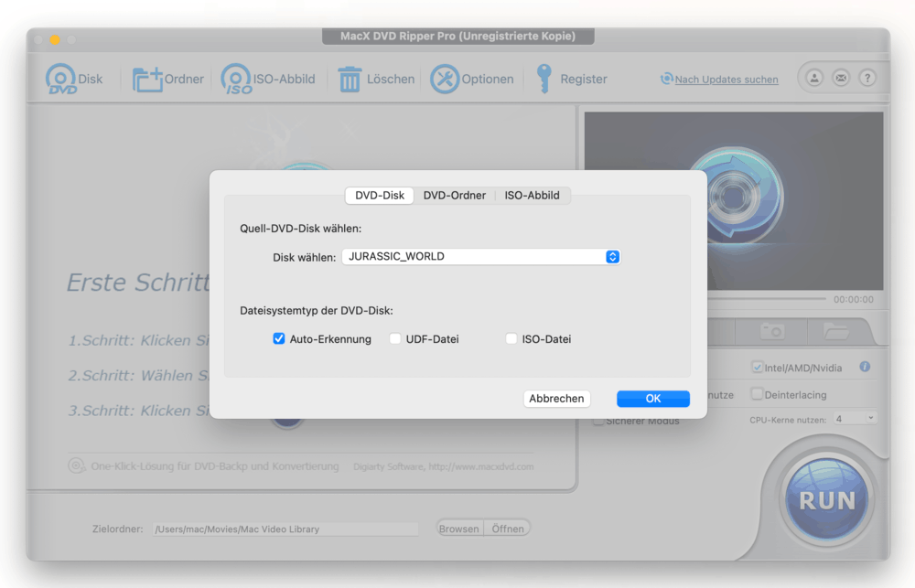Check the ISO-Datei option
Image resolution: width=915 pixels, height=588 pixels.
511,339
